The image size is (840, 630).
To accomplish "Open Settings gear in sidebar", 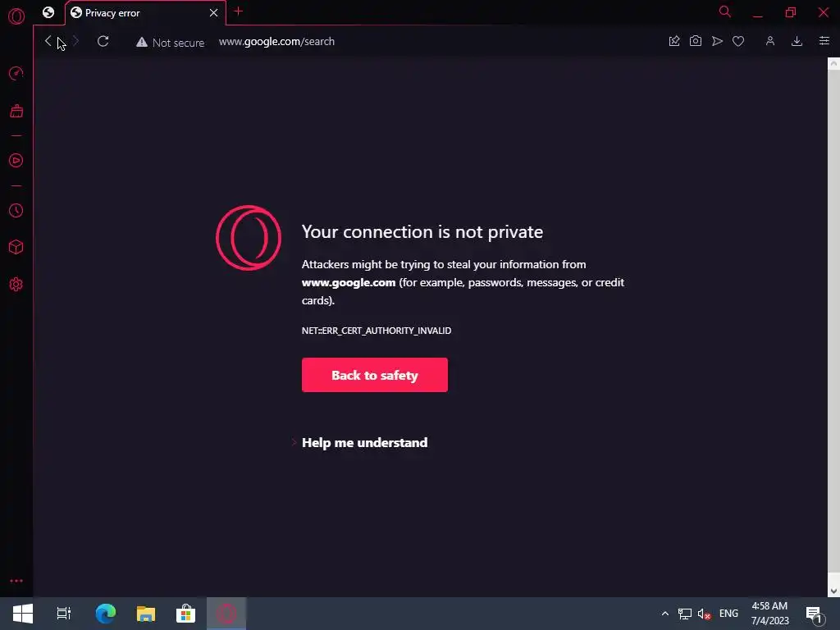I will click(x=16, y=285).
